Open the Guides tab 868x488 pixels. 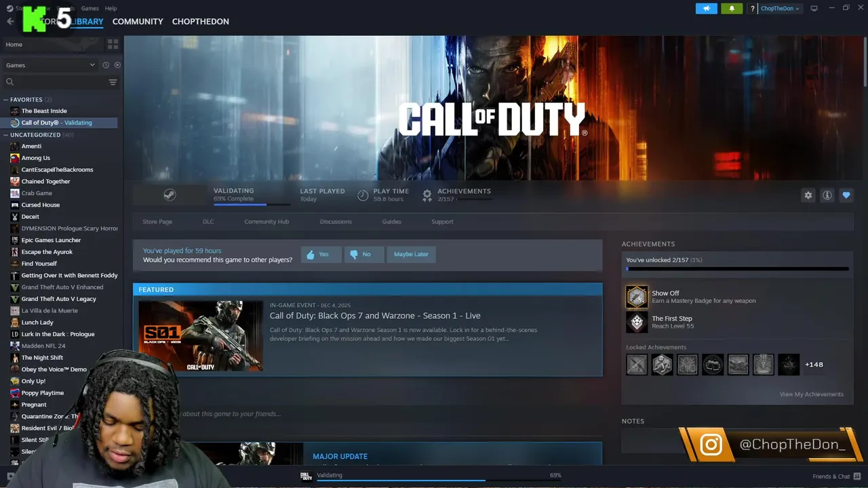tap(391, 222)
